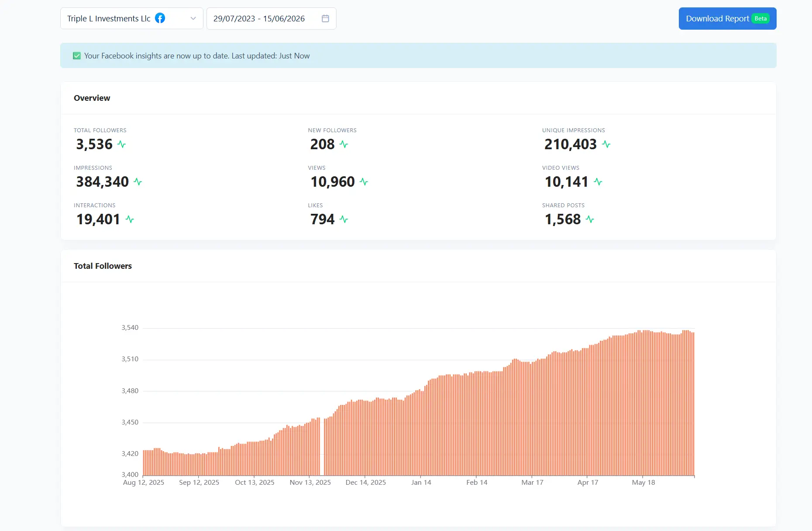Open the calendar icon in date range field
The width and height of the screenshot is (812, 531).
(x=325, y=18)
